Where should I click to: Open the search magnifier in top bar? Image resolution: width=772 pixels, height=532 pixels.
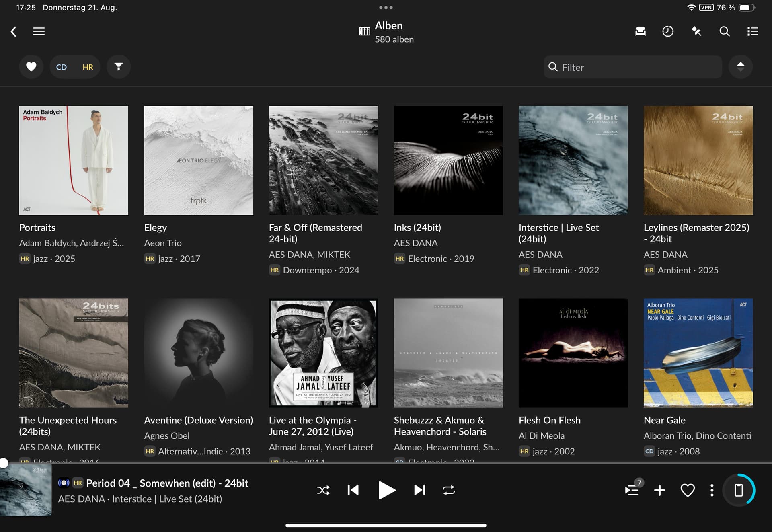coord(725,31)
